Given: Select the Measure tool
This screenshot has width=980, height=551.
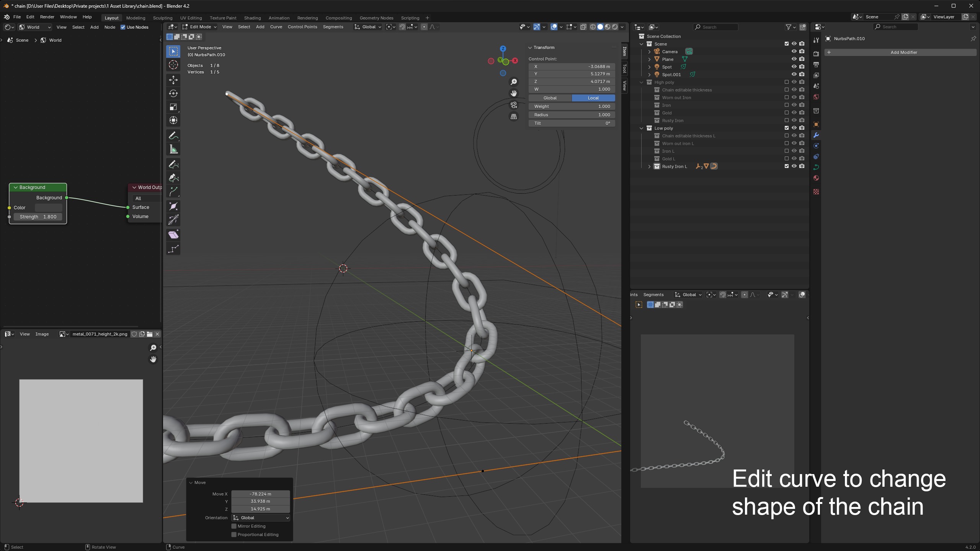Looking at the screenshot, I should [173, 149].
